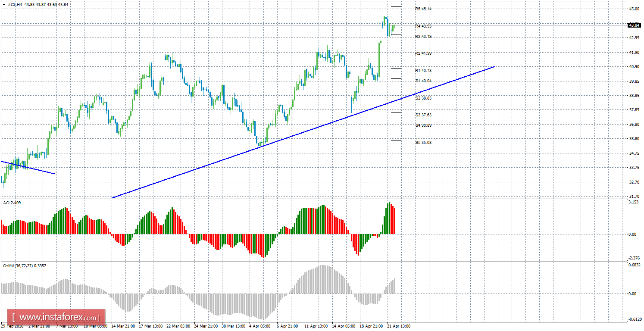
Task: Click the 41.90 price axis value
Action: (634, 52)
